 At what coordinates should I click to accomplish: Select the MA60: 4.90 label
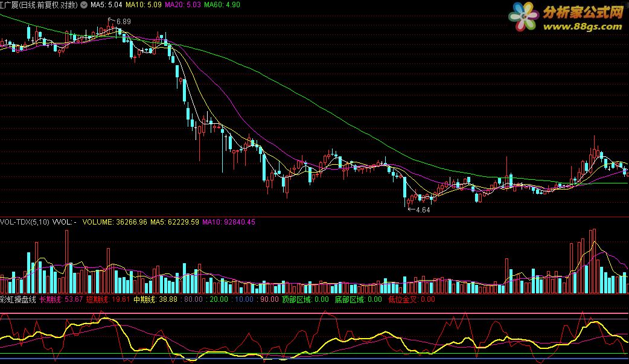coord(222,5)
